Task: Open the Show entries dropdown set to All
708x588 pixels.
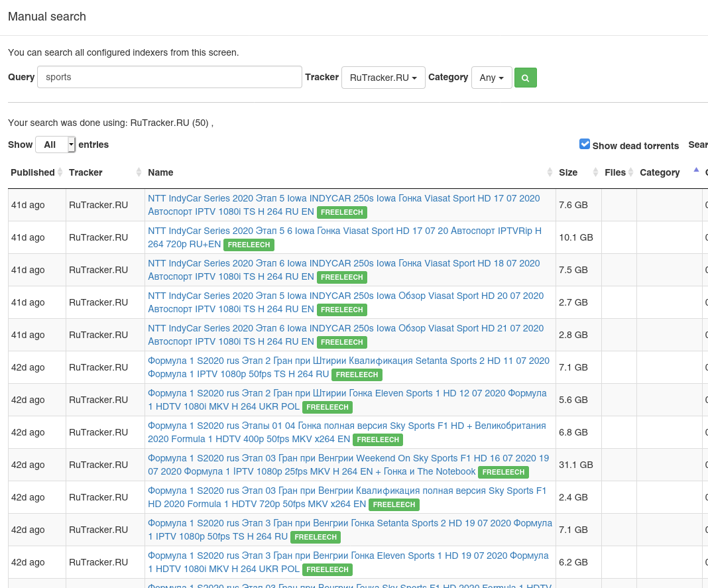Action: [55, 145]
